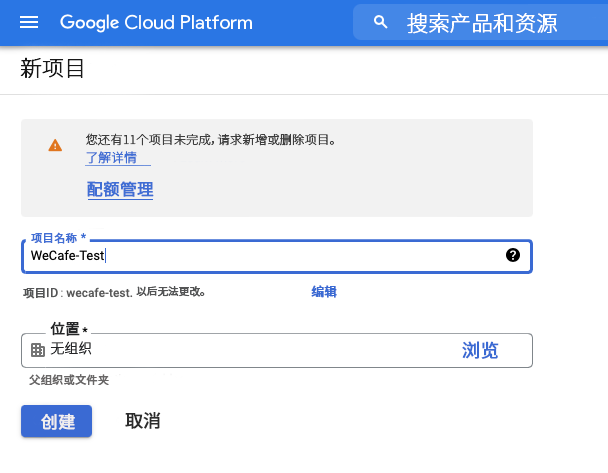Click the 位置 field label
The height and width of the screenshot is (473, 608).
(x=69, y=329)
